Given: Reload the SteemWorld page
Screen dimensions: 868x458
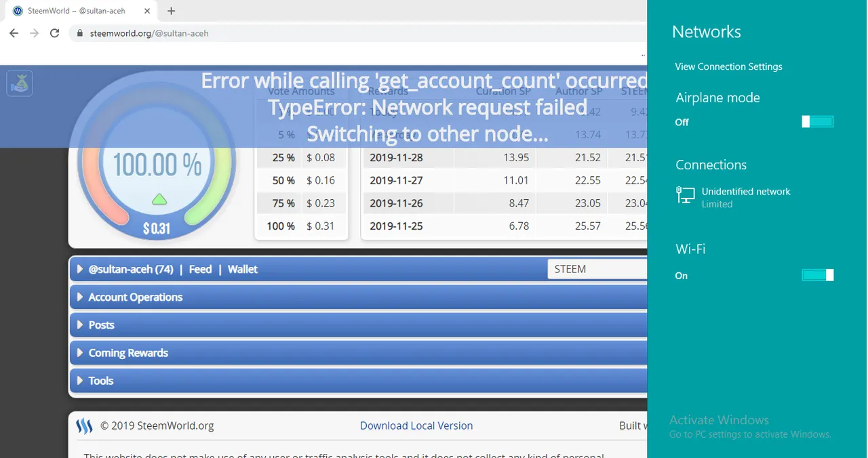Looking at the screenshot, I should [x=55, y=33].
